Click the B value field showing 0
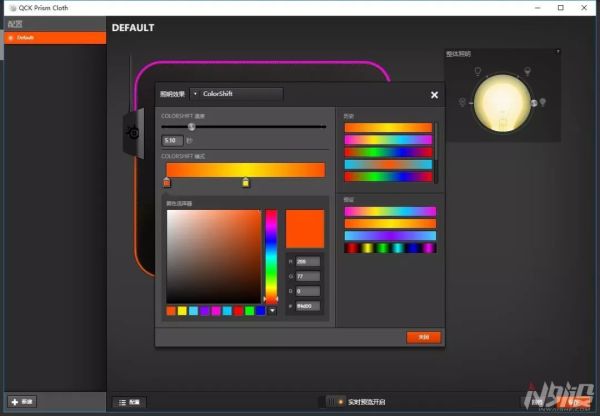Viewport: 600px width, 416px height. pyautogui.click(x=308, y=291)
